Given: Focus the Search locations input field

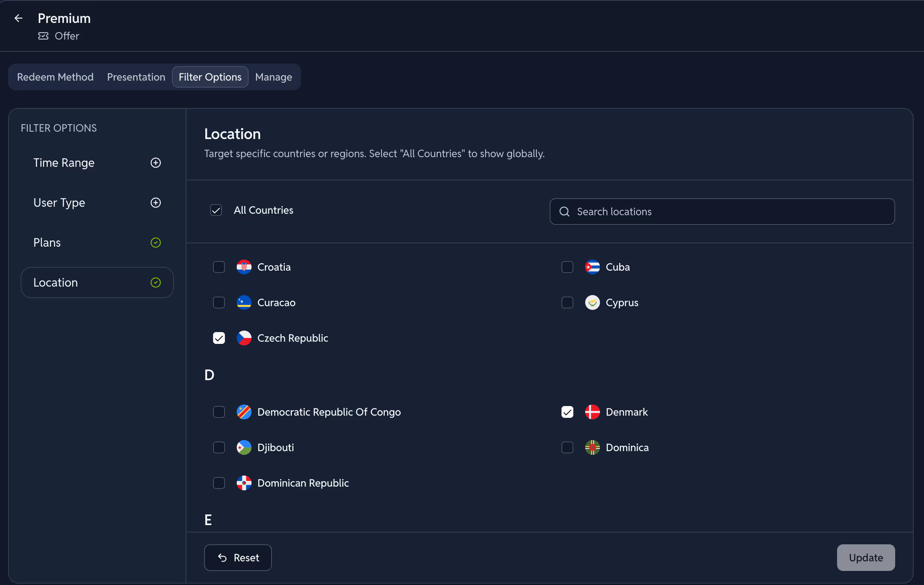Looking at the screenshot, I should pyautogui.click(x=729, y=212).
